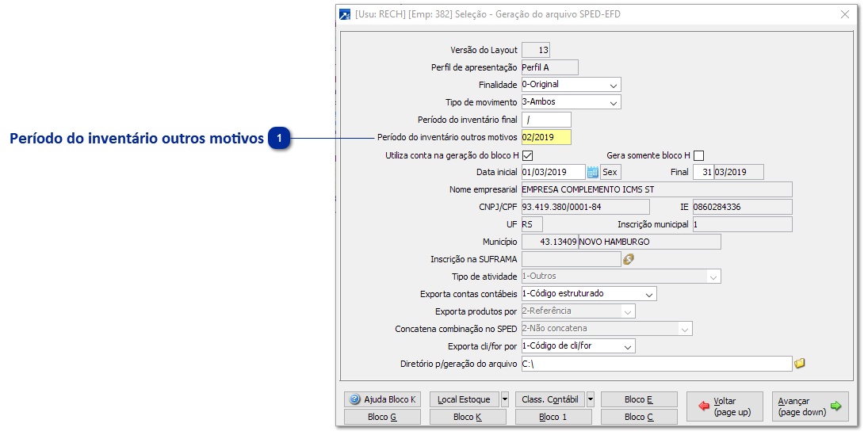
Task: Open Bloco 1 settings
Action: 553,417
